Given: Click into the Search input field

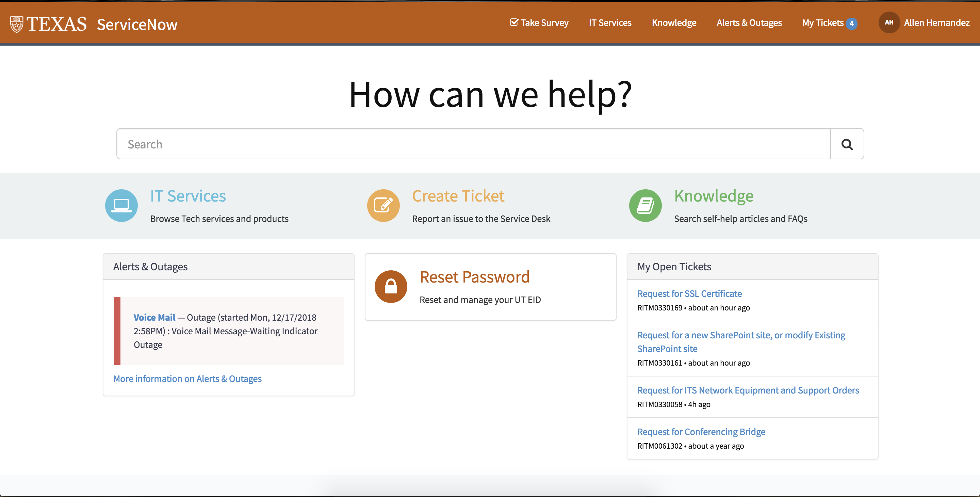Looking at the screenshot, I should pyautogui.click(x=473, y=144).
